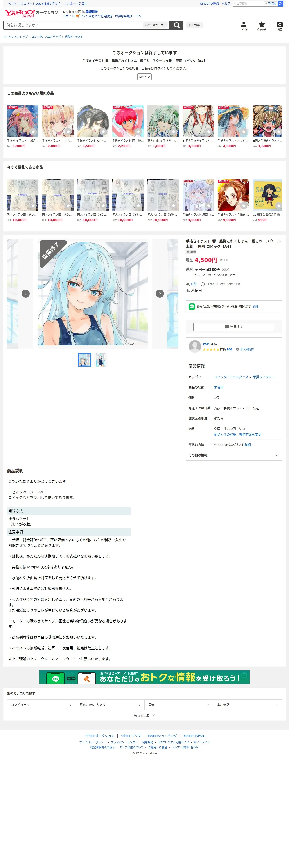Click main auction search field
The height and width of the screenshot is (868, 289).
(73, 25)
